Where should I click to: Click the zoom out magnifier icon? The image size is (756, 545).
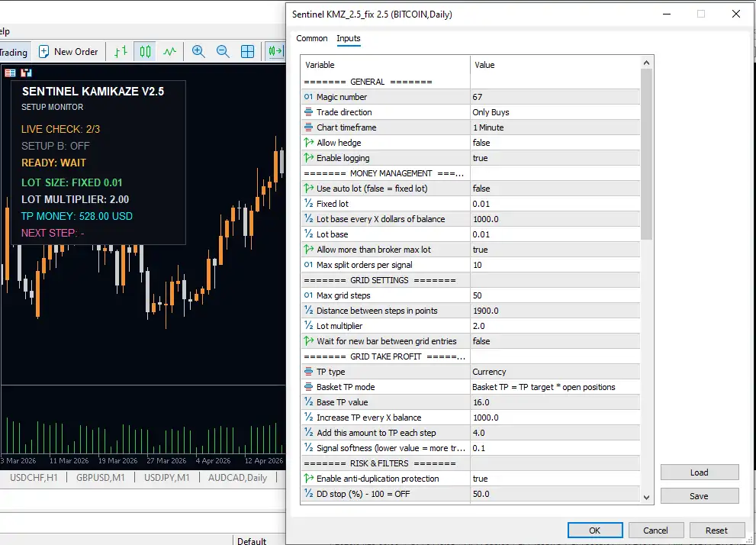click(223, 51)
